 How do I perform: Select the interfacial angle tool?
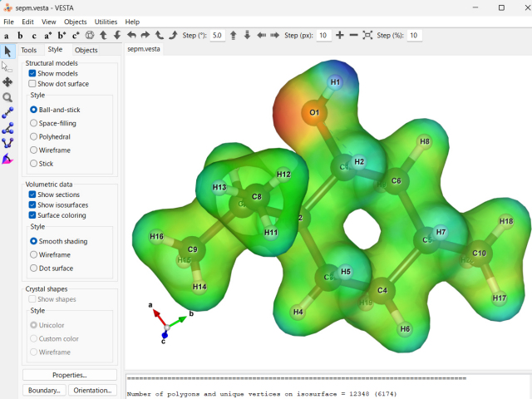7,159
